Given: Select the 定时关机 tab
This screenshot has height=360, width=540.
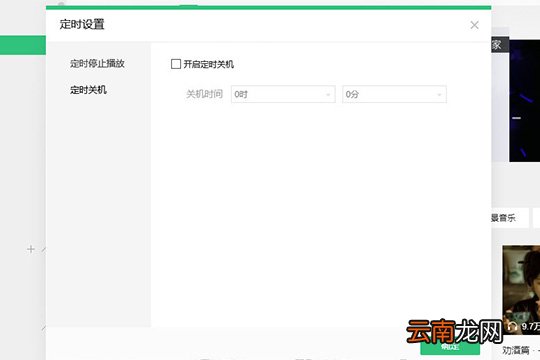Looking at the screenshot, I should [88, 90].
